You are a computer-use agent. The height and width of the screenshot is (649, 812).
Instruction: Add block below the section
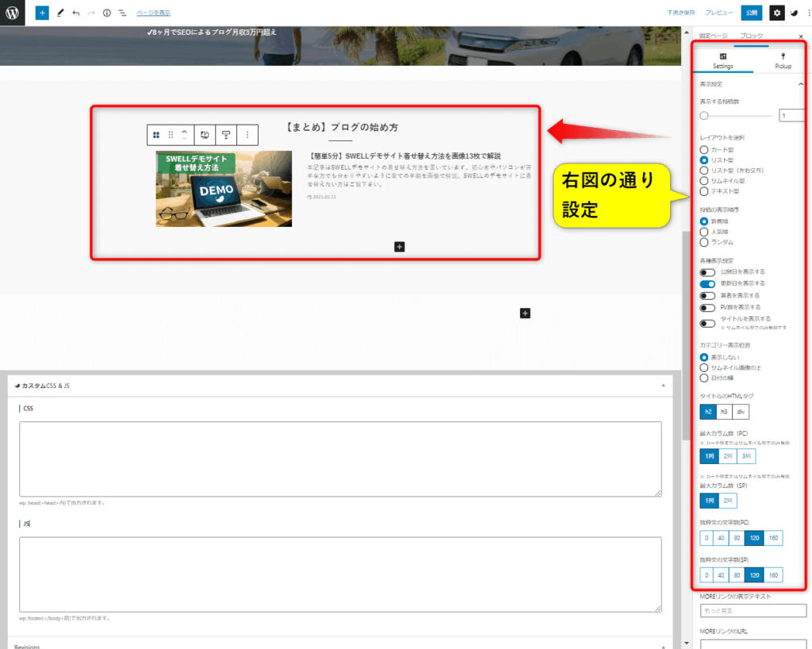(525, 313)
